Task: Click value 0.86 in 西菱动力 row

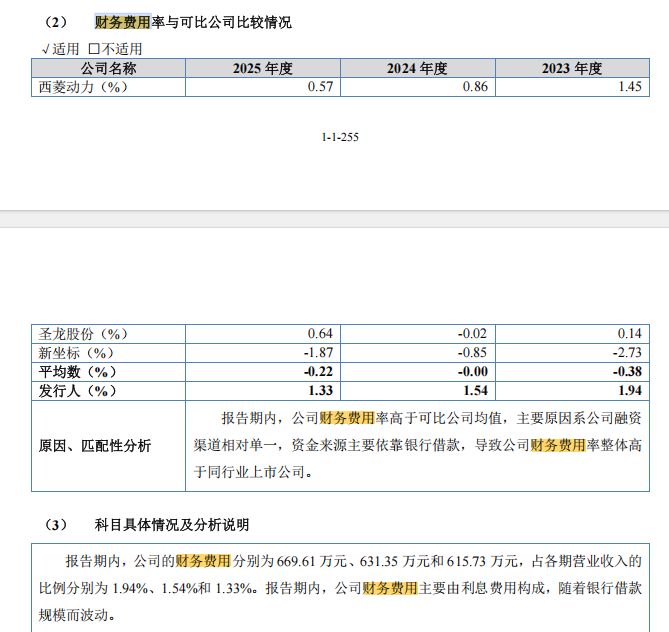Action: pyautogui.click(x=475, y=87)
